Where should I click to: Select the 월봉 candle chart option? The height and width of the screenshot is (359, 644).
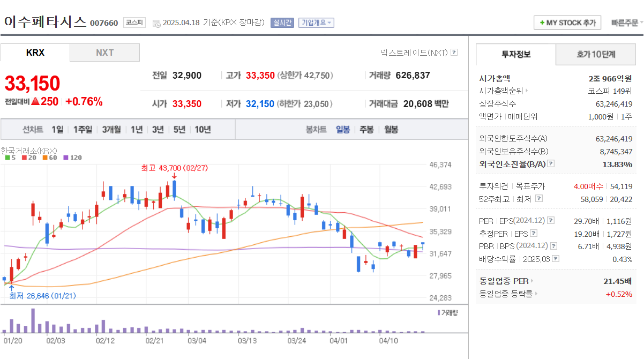click(x=391, y=130)
